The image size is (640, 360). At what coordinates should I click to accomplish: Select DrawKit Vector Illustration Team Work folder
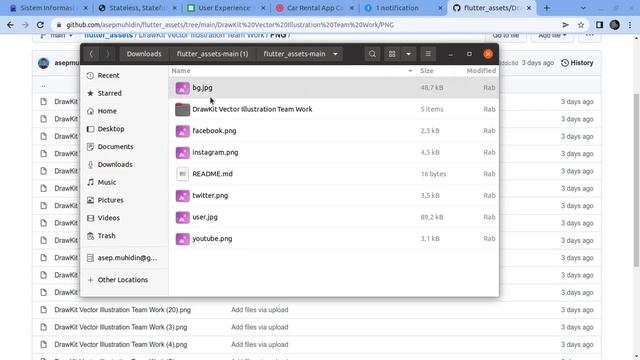(333, 109)
